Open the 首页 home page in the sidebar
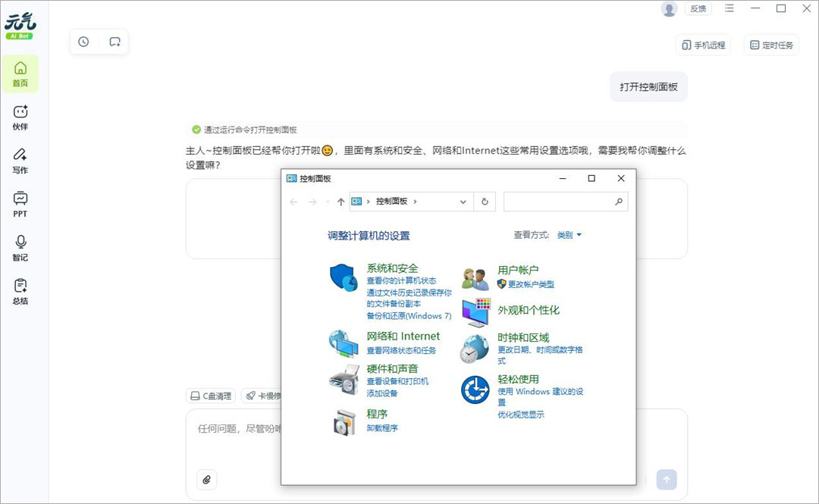Screen dimensions: 819x504 pos(20,73)
